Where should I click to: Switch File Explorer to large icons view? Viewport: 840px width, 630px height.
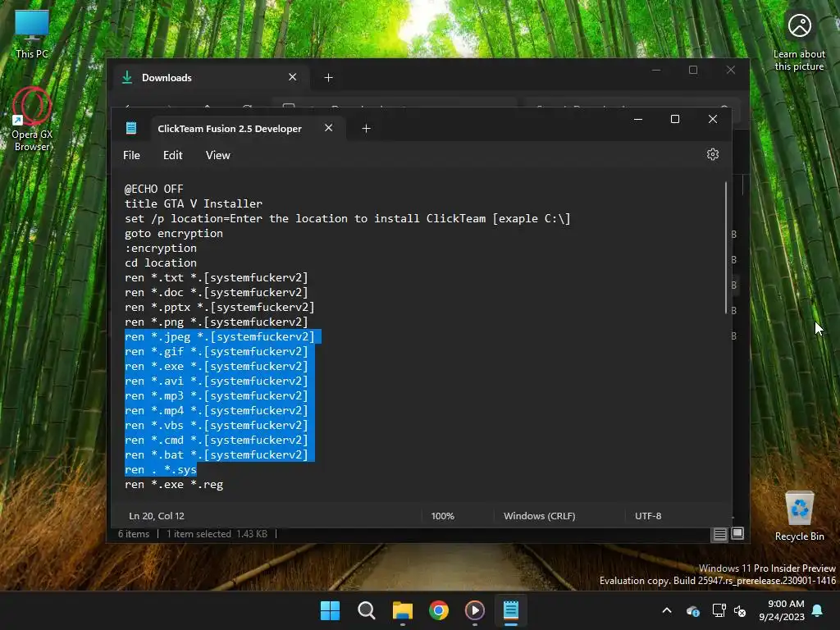[x=737, y=533]
